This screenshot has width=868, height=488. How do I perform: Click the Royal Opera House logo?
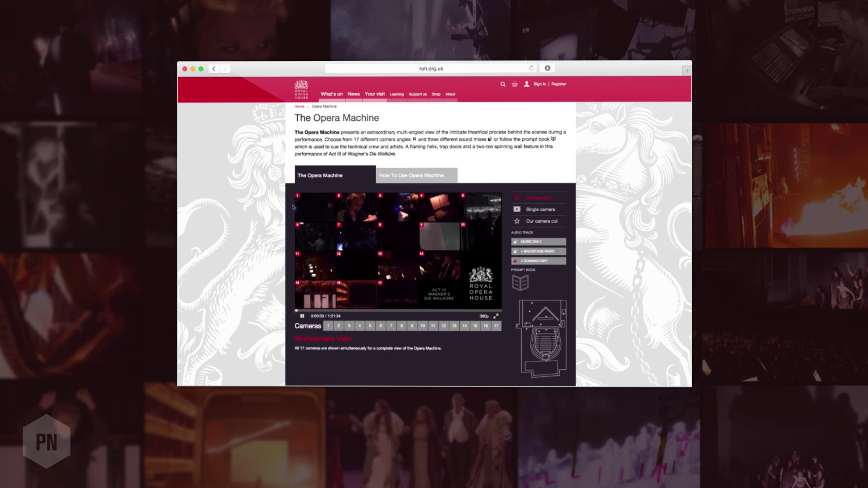[x=301, y=90]
